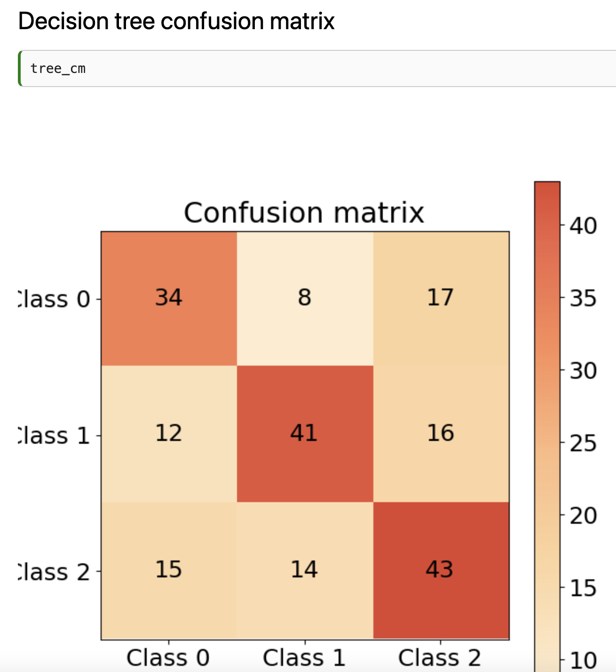Click the 40 tick on the colorbar
616x672 pixels.
coord(583,226)
